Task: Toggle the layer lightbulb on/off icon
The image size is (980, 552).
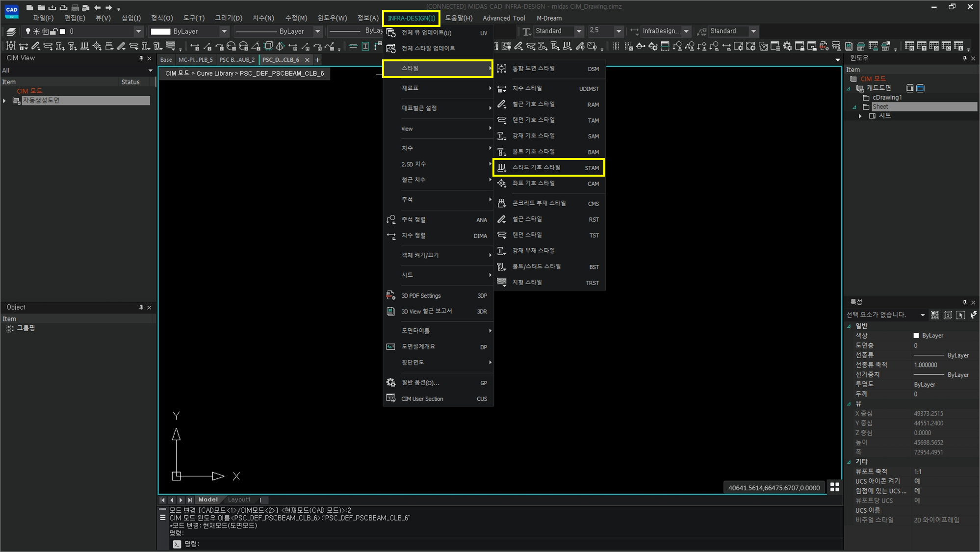Action: (28, 31)
